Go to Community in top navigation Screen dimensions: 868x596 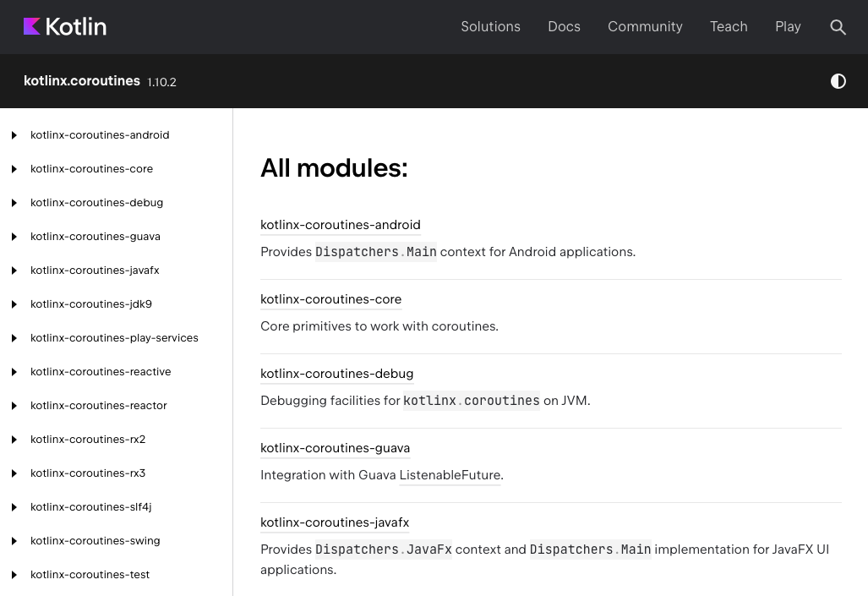click(645, 27)
